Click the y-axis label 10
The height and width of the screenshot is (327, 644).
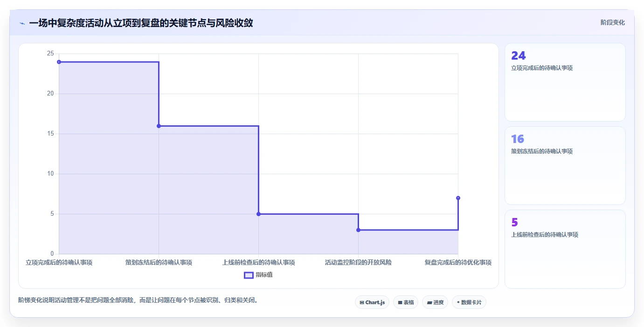point(50,174)
